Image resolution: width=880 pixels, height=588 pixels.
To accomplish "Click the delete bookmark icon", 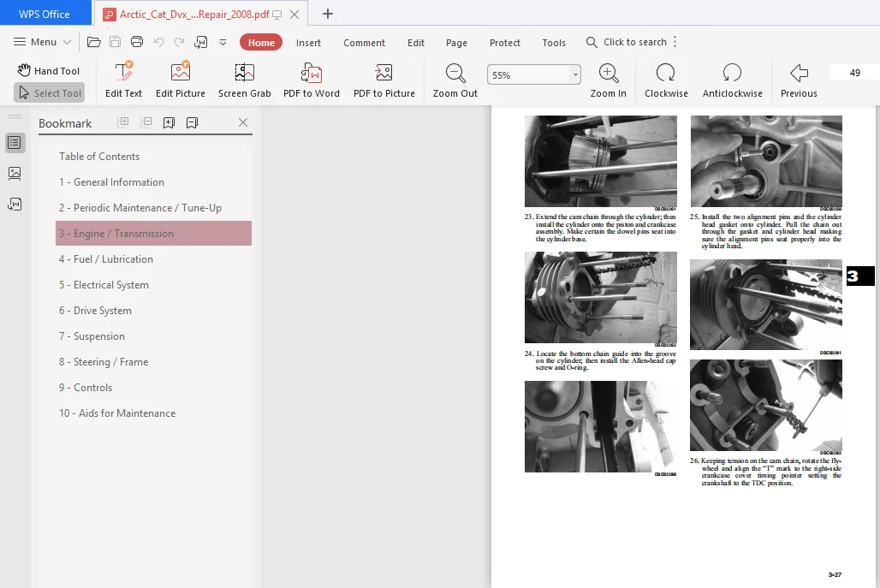I will [x=192, y=122].
